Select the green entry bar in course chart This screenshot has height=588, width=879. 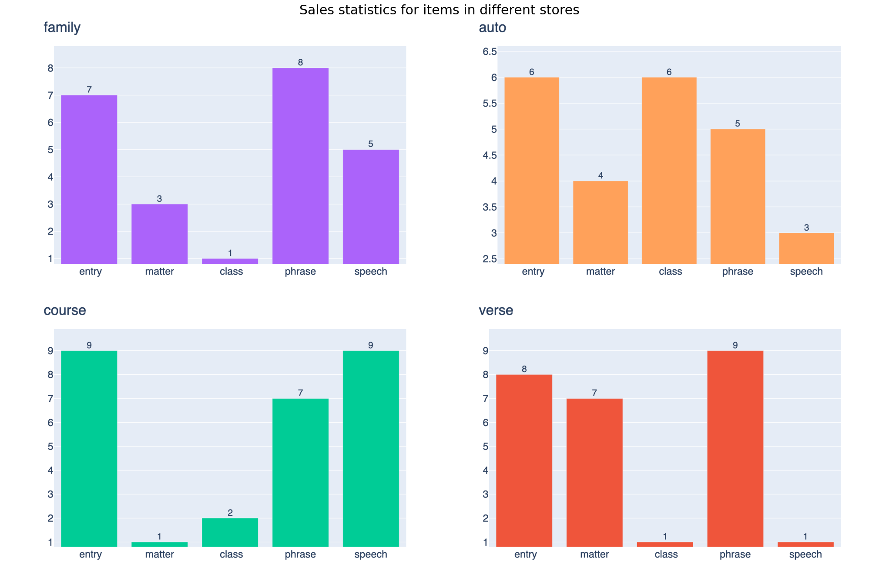pos(89,448)
